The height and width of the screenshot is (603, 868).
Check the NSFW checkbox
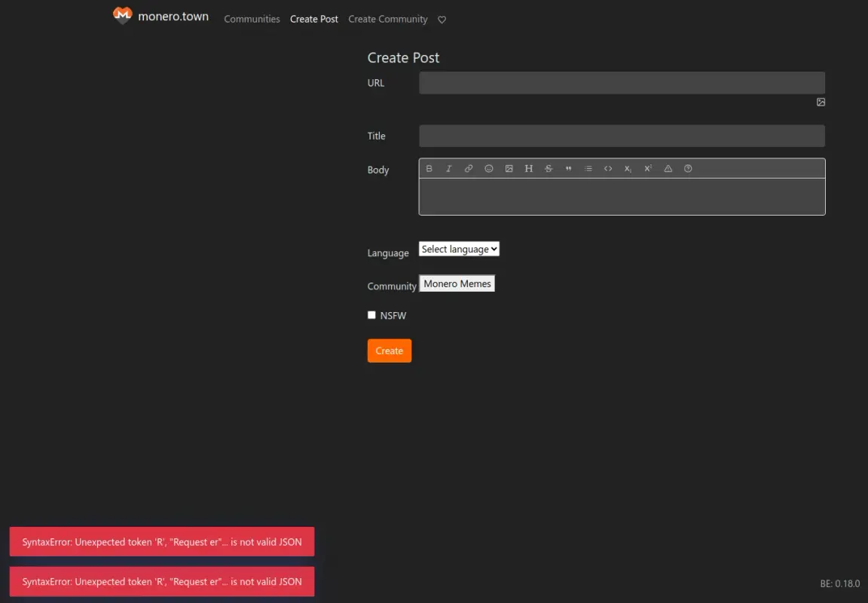(371, 315)
